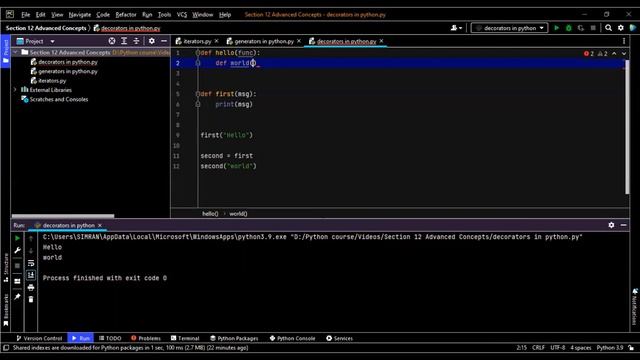Viewport: 640px width, 360px height.
Task: Rerun the program in Run panel
Action: click(x=17, y=238)
